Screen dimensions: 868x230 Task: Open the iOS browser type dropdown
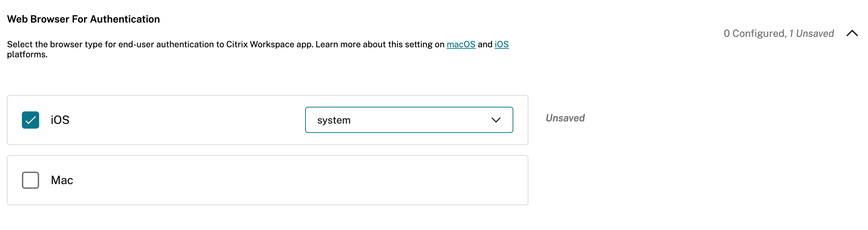(x=409, y=120)
